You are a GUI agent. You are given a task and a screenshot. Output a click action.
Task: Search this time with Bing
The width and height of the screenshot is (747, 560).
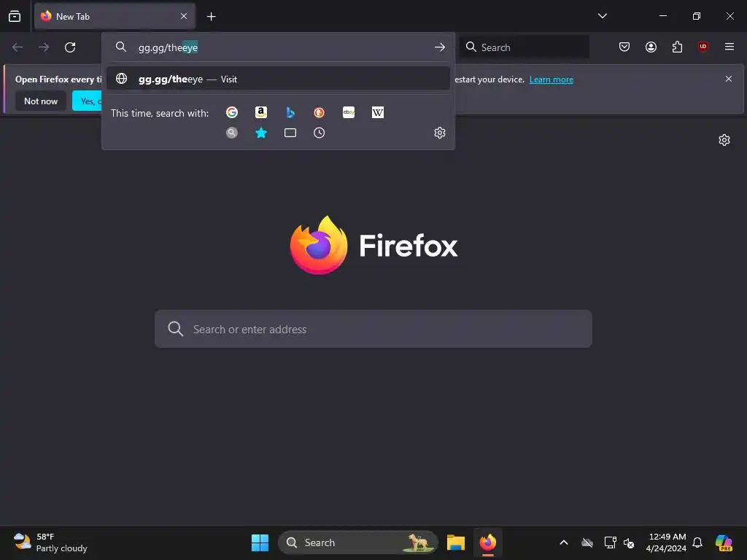tap(290, 112)
